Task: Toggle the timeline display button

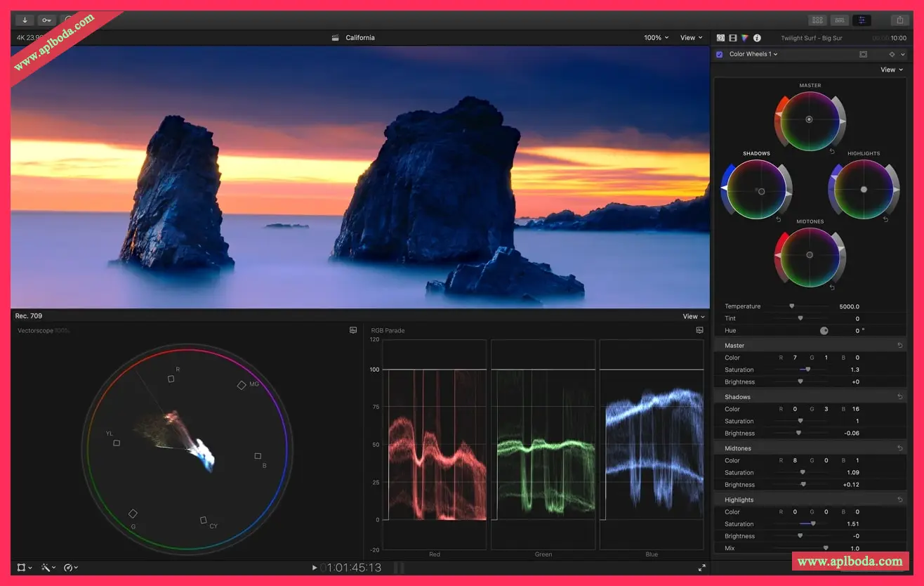Action: pyautogui.click(x=839, y=20)
